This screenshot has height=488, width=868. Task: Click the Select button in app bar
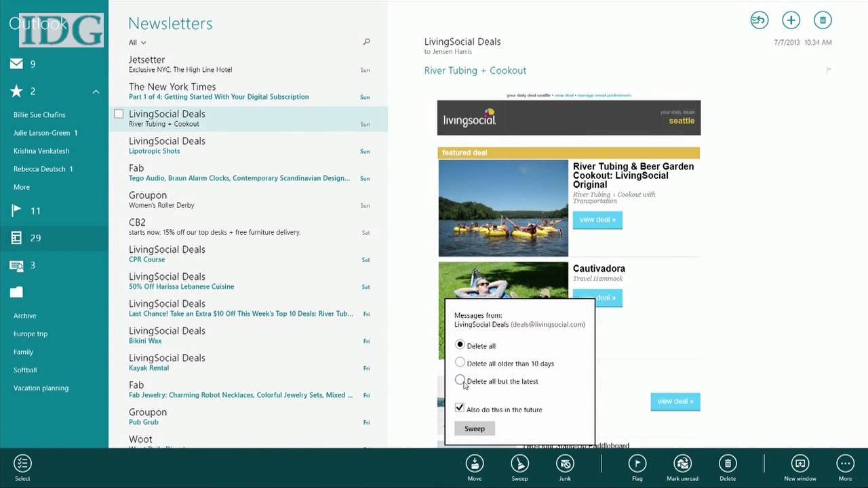tap(22, 468)
